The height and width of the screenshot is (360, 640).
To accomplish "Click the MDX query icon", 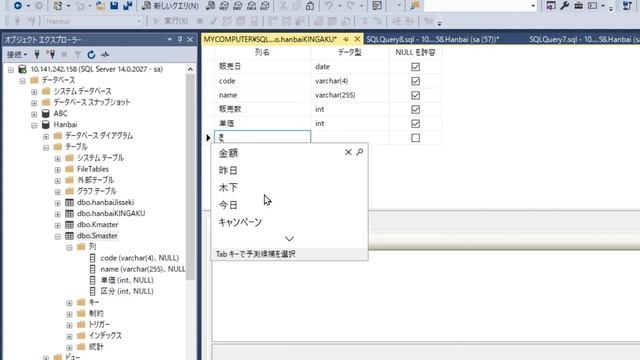I will (224, 6).
